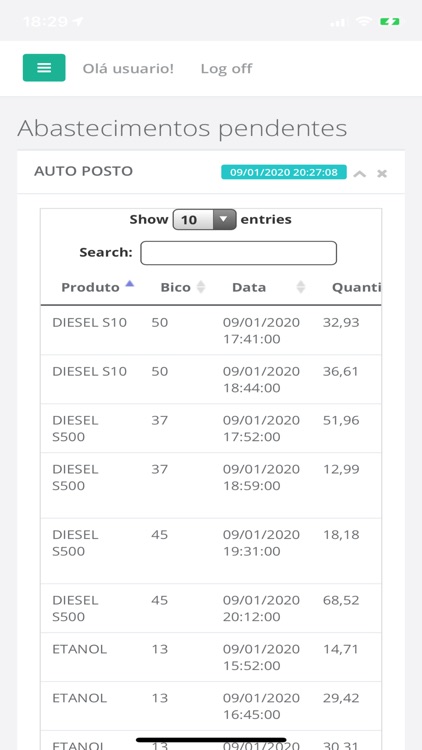The image size is (422, 750).
Task: Click quantity value 12,99
Action: (341, 469)
